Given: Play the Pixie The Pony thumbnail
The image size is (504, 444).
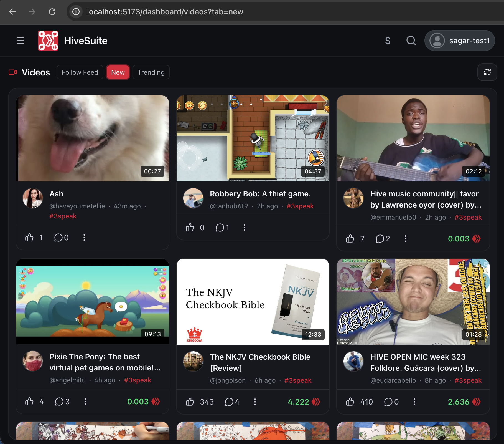Looking at the screenshot, I should pos(93,302).
